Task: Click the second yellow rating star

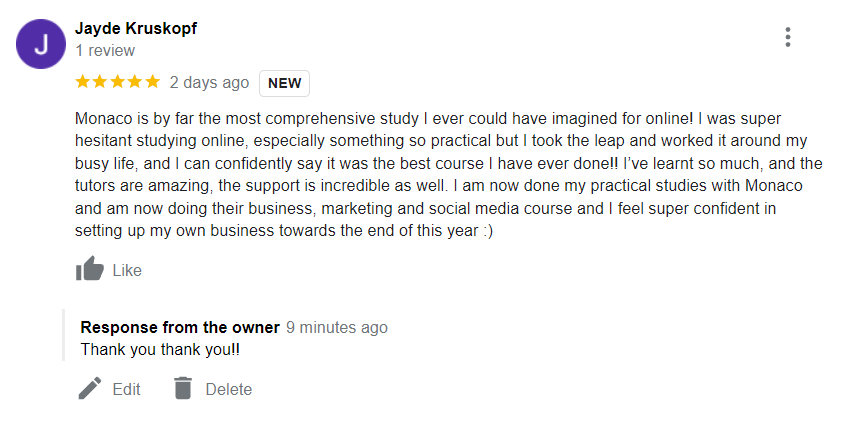Action: (100, 82)
